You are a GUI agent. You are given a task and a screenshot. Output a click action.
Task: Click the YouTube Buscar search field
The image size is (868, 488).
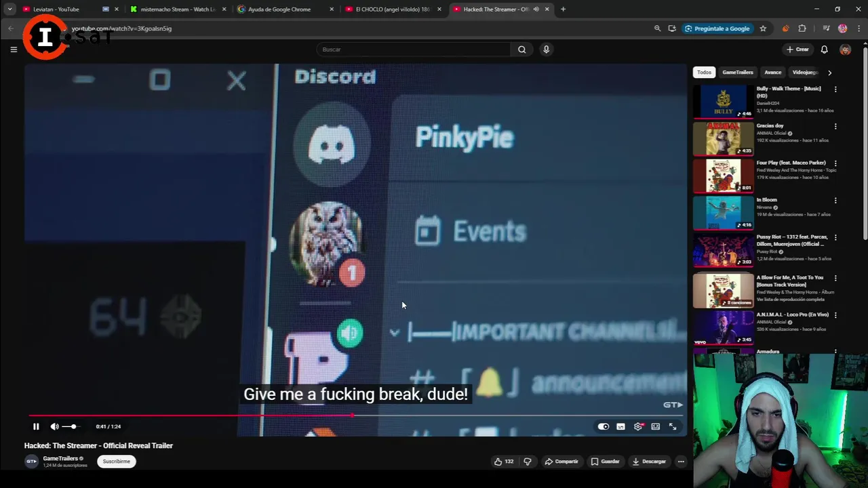pyautogui.click(x=414, y=49)
